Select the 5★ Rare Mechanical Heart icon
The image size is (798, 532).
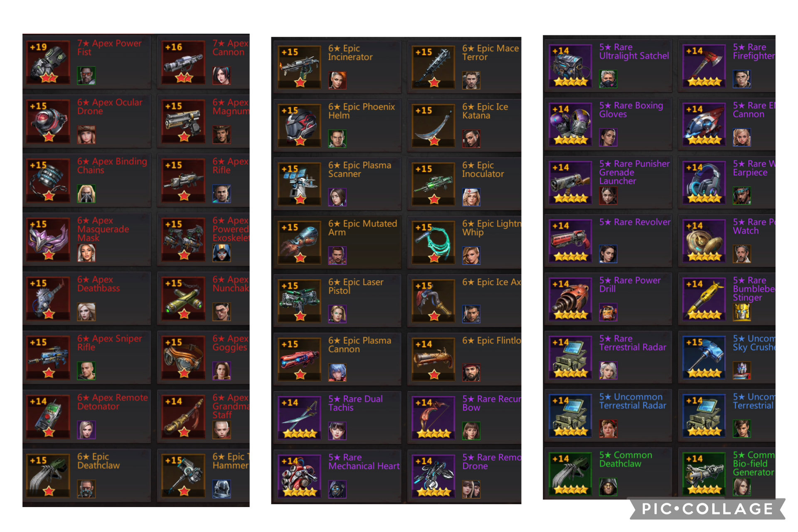pyautogui.click(x=300, y=476)
